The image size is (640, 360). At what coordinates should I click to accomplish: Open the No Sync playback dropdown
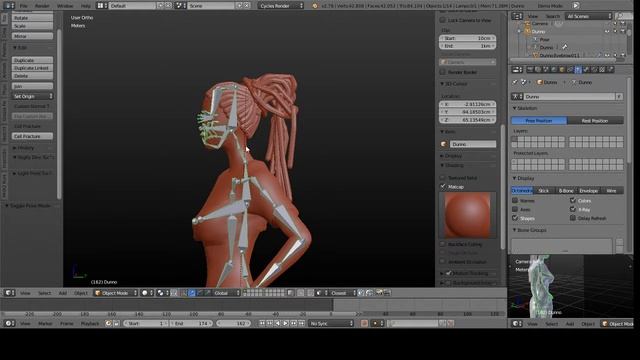[x=331, y=323]
